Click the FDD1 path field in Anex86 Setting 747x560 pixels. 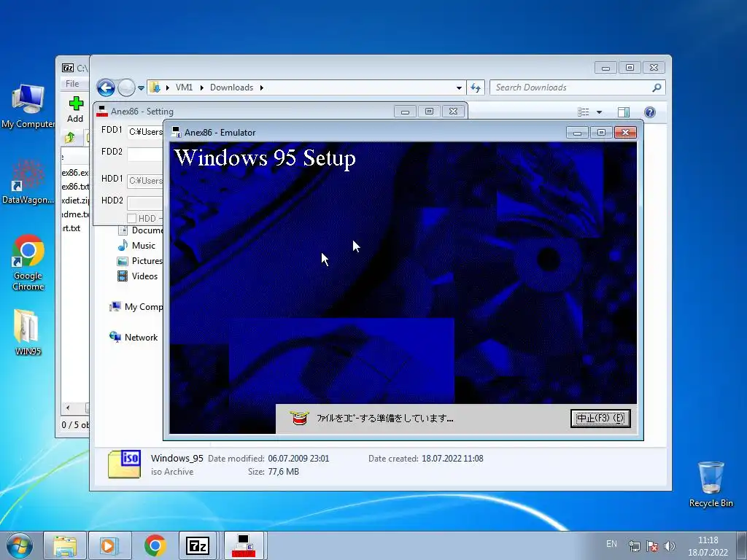tap(145, 132)
